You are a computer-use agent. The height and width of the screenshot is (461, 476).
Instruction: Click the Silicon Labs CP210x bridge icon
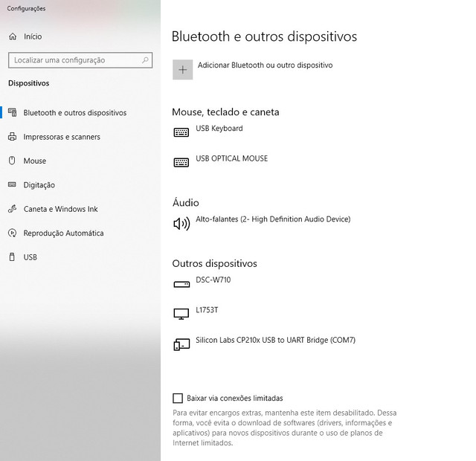pos(181,344)
